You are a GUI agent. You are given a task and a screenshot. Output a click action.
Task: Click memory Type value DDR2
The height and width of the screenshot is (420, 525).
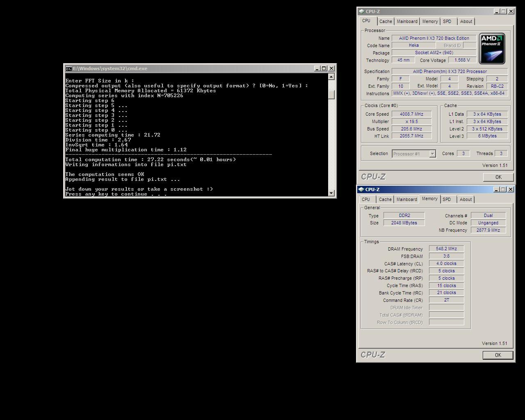click(x=404, y=215)
